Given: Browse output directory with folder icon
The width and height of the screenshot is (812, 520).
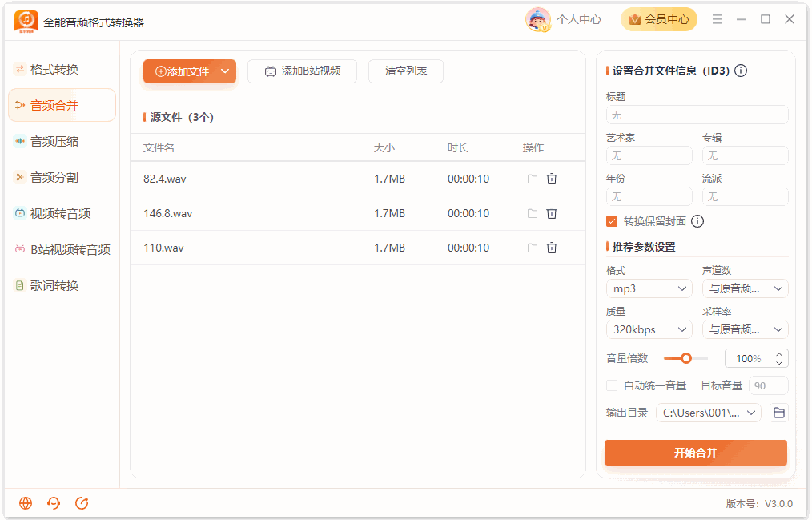Looking at the screenshot, I should 779,413.
